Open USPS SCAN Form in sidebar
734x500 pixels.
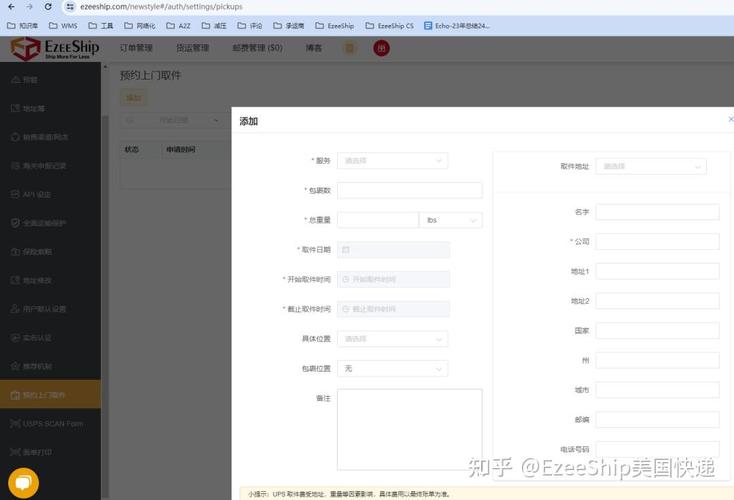tap(51, 423)
